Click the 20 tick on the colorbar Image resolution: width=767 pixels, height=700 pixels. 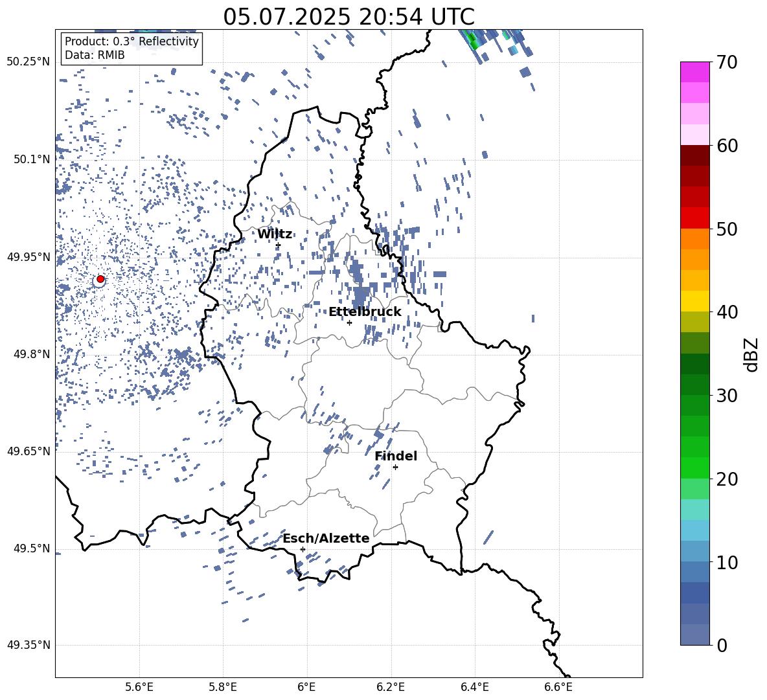727,479
